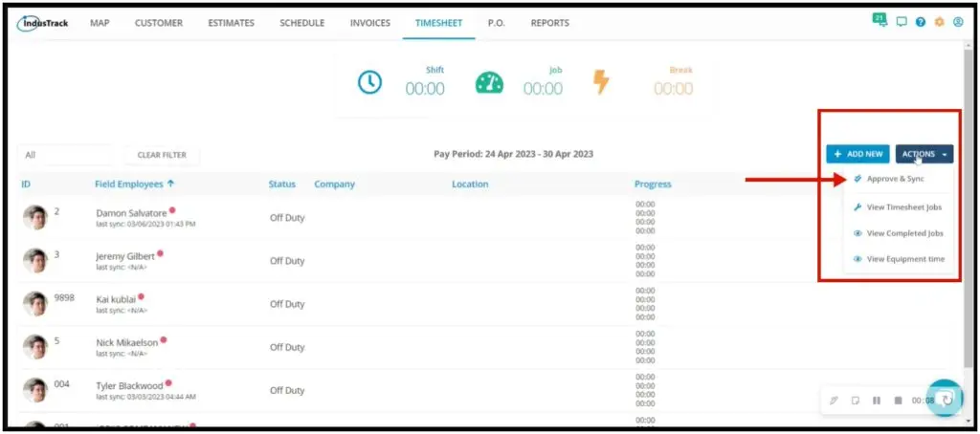Click the Break 00:00 time value
Viewport: 980px width, 434px height.
point(674,89)
